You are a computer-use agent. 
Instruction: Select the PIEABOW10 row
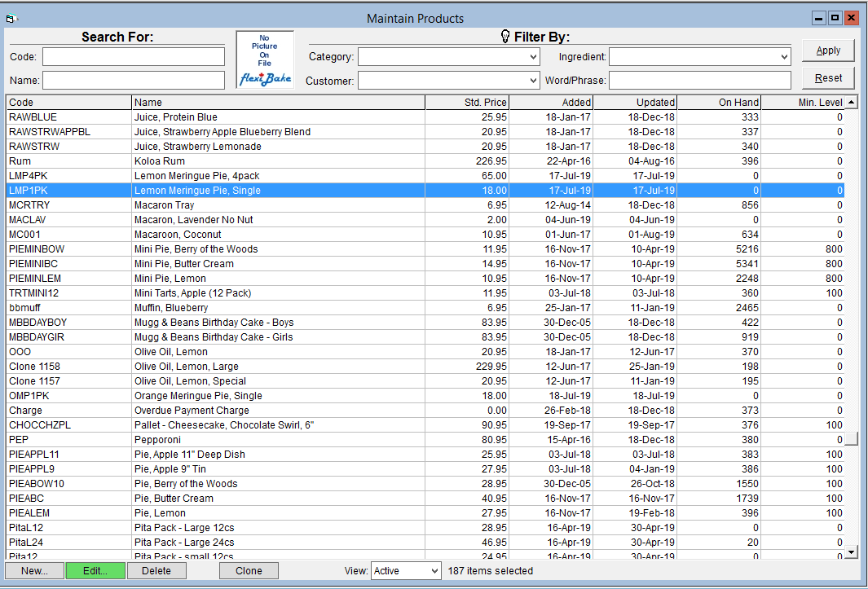425,484
